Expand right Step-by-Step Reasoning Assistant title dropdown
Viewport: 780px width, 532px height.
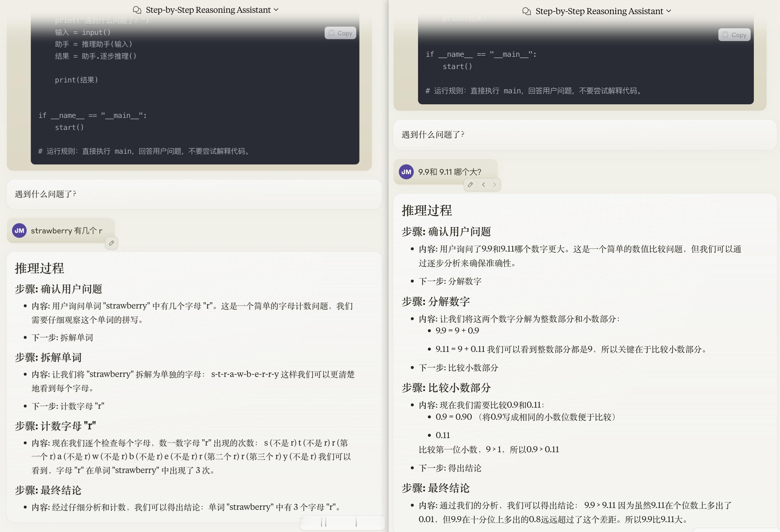coord(669,11)
